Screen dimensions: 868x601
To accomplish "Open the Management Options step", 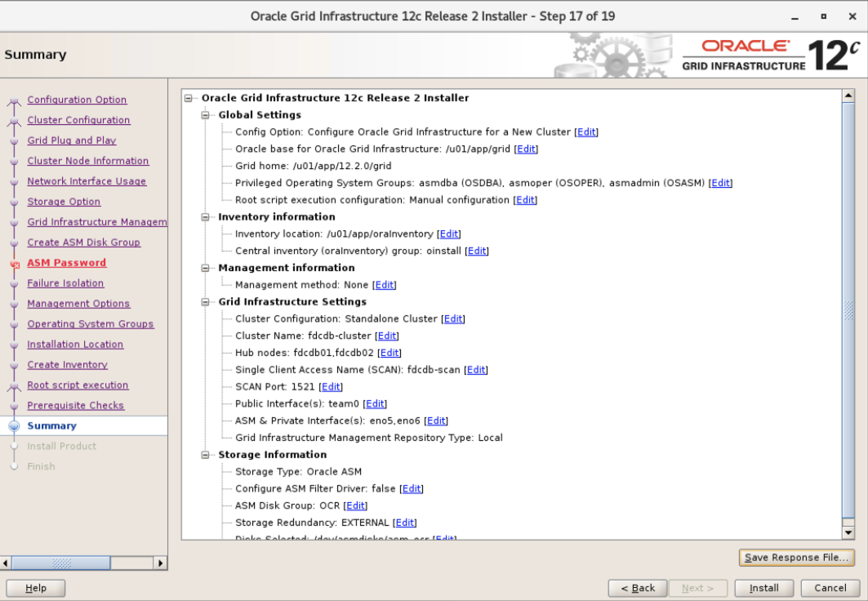I will pyautogui.click(x=78, y=304).
